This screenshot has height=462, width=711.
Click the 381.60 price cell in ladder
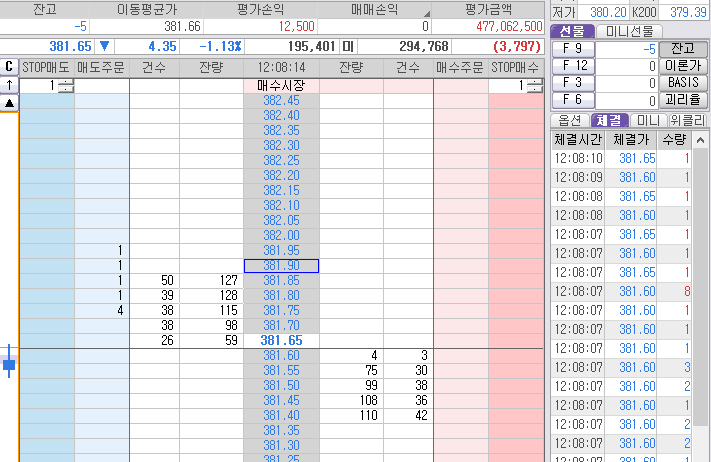pos(281,356)
